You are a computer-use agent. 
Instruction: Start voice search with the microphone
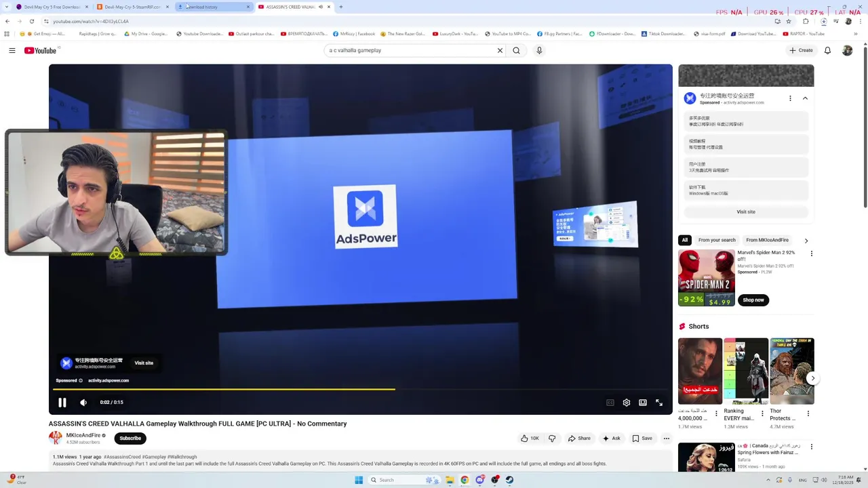coord(539,50)
